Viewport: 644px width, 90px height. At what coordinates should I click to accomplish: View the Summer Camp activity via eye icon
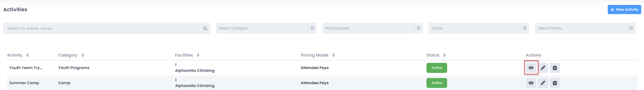(531, 83)
